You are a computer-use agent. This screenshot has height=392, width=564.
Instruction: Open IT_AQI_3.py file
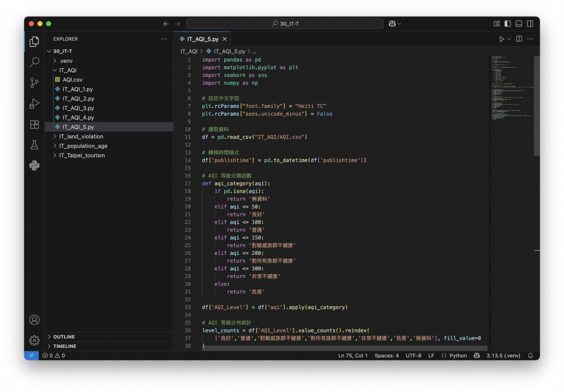(109, 108)
